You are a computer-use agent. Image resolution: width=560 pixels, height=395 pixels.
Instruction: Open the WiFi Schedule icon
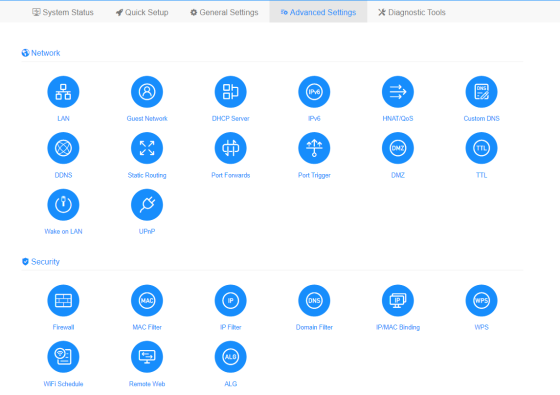click(63, 357)
